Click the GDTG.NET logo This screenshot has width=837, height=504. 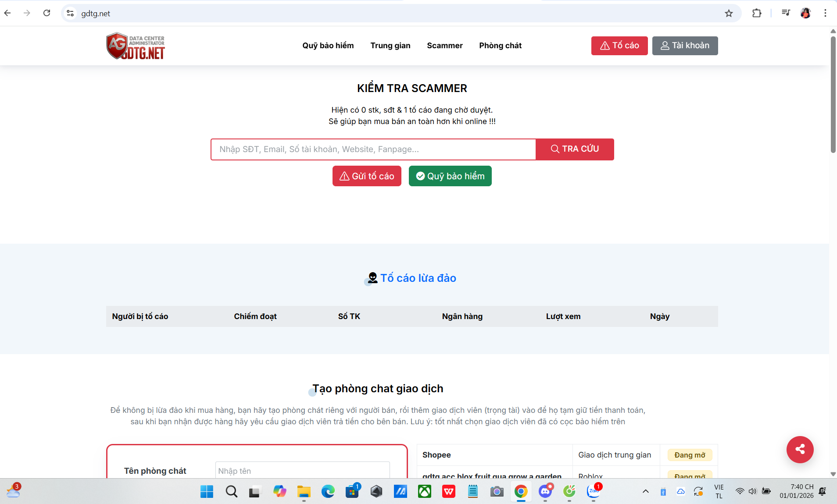tap(135, 46)
